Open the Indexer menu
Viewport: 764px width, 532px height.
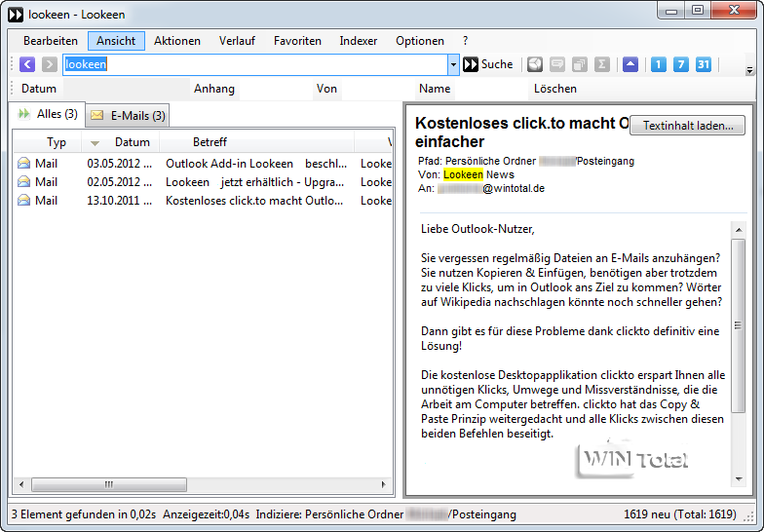[359, 41]
